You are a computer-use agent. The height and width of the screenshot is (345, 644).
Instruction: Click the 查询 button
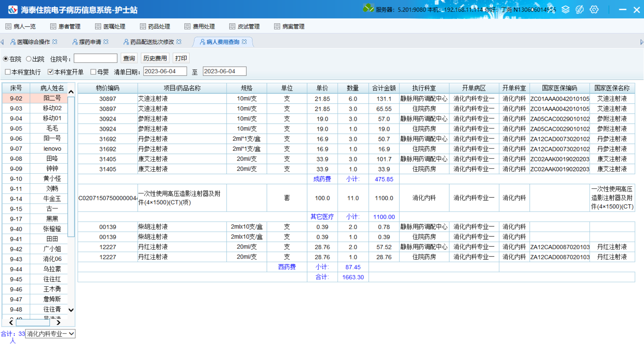(x=129, y=58)
